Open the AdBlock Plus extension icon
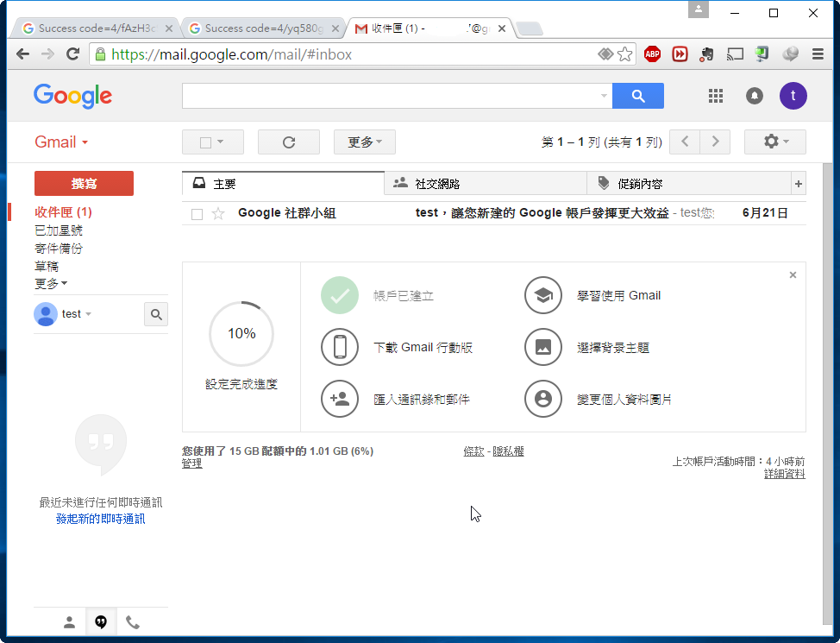This screenshot has width=840, height=643. pos(652,54)
